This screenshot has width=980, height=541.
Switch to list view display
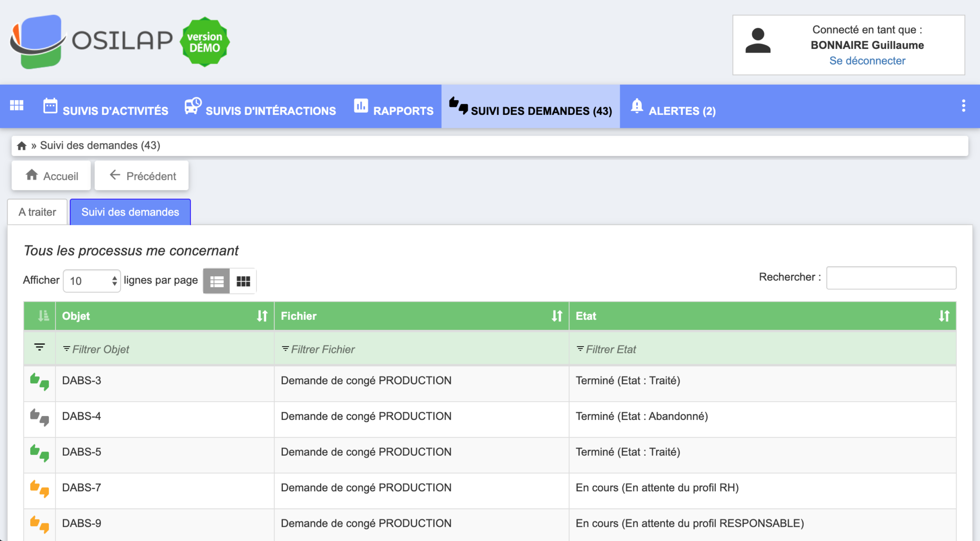coord(217,281)
